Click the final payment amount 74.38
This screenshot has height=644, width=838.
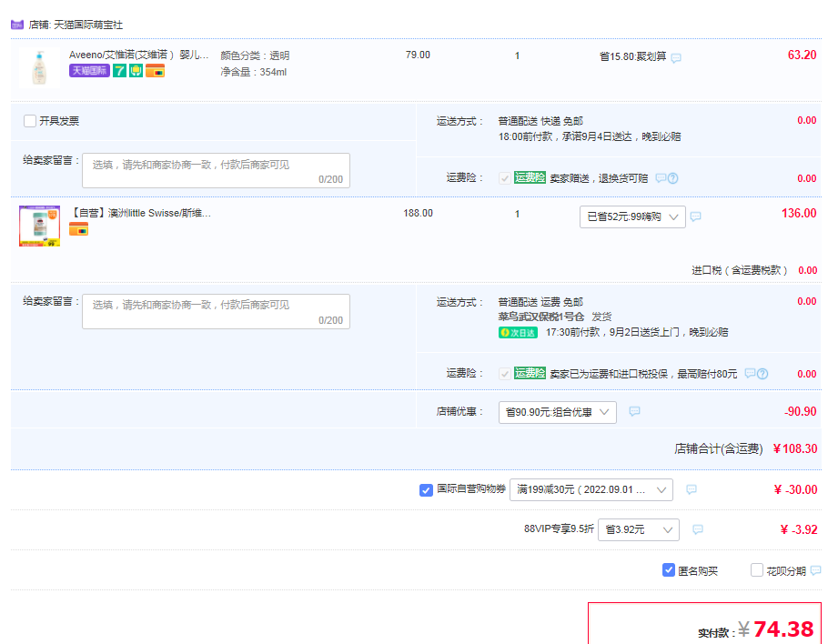pyautogui.click(x=783, y=629)
